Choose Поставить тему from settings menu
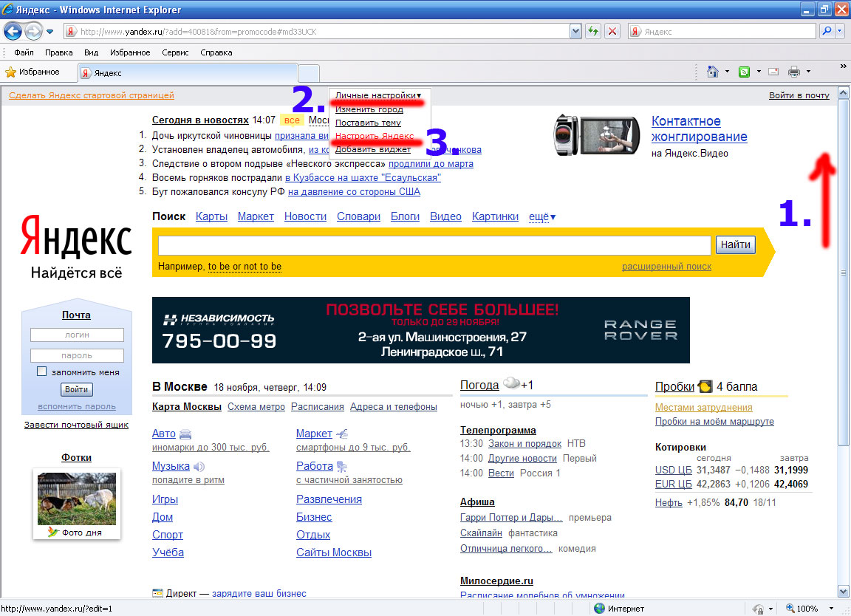This screenshot has height=616, width=851. click(368, 123)
